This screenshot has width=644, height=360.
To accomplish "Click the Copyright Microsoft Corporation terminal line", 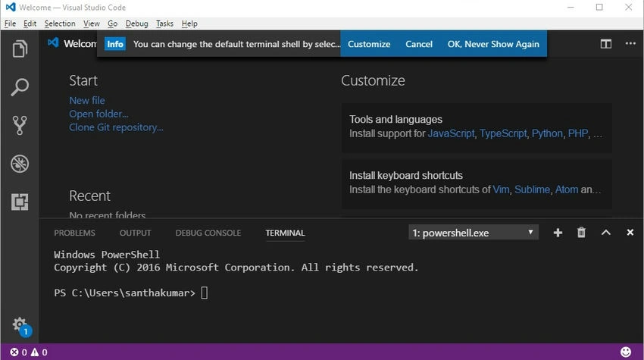I will click(x=236, y=267).
